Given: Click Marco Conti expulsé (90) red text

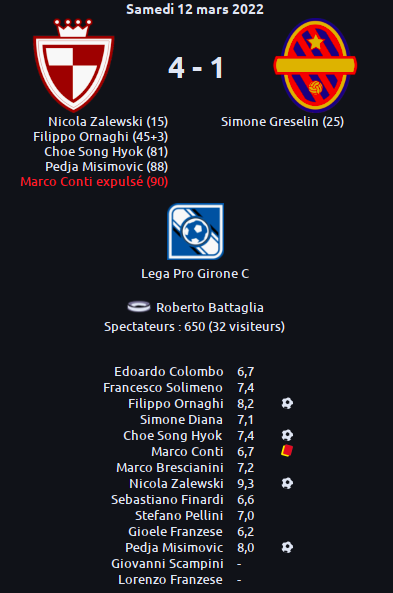Looking at the screenshot, I should (x=94, y=182).
